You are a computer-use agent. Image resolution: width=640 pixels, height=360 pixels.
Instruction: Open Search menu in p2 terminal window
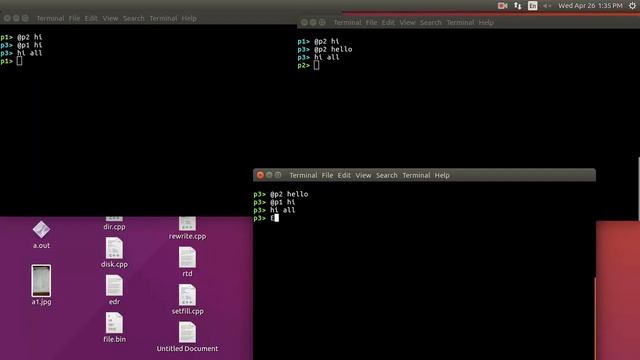(x=431, y=22)
